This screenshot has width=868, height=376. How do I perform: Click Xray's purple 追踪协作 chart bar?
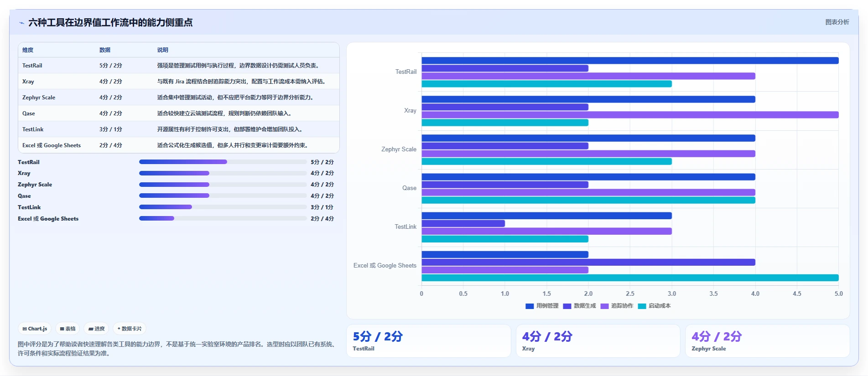coord(630,115)
